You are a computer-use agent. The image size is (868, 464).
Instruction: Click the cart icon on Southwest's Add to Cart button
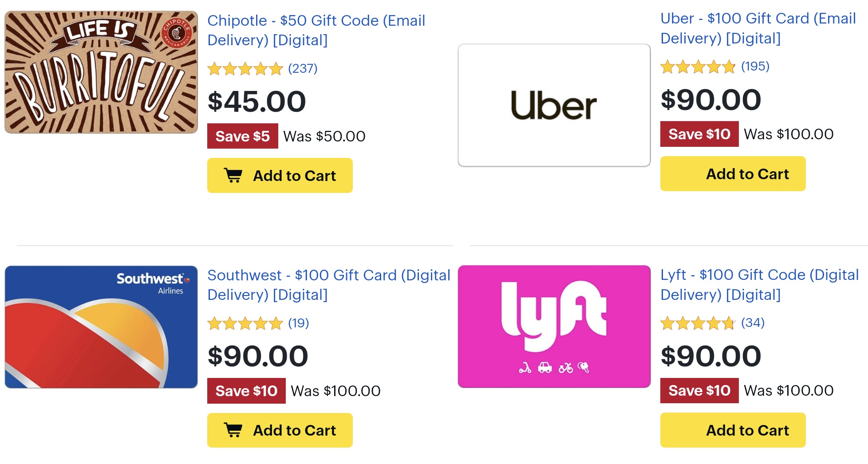pyautogui.click(x=234, y=429)
